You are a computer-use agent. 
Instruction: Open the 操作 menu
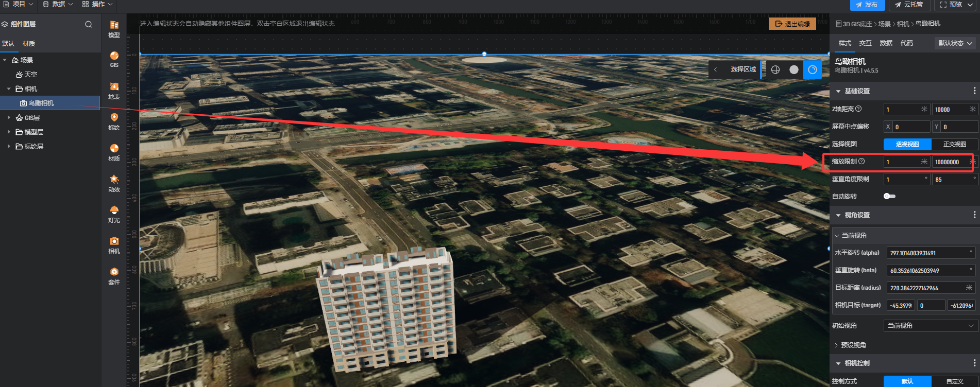tap(97, 4)
